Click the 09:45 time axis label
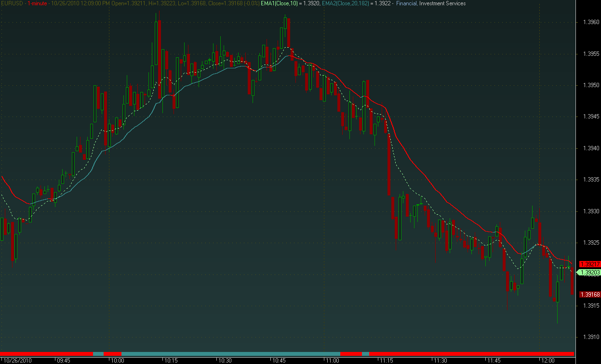The height and width of the screenshot is (364, 601). pyautogui.click(x=64, y=360)
